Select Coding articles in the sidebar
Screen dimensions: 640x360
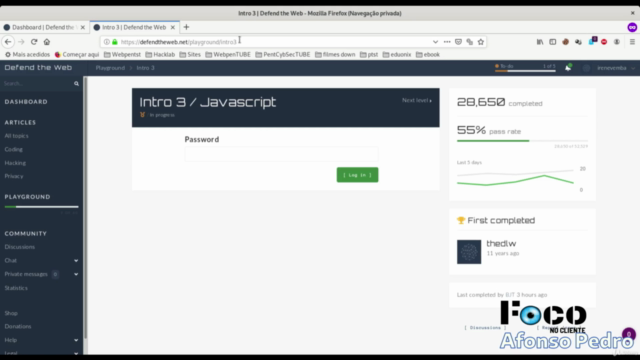coord(13,149)
